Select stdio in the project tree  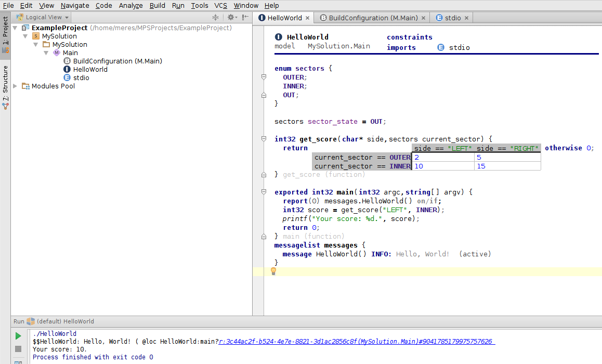tap(81, 77)
